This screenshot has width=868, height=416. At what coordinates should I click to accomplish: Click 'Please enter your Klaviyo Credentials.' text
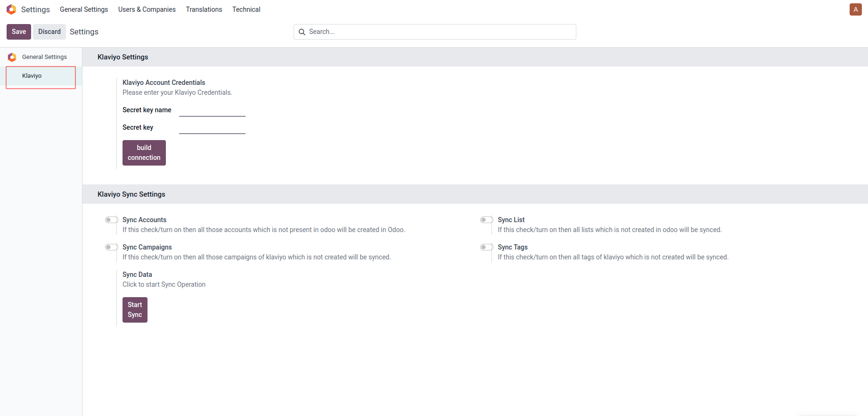click(177, 92)
